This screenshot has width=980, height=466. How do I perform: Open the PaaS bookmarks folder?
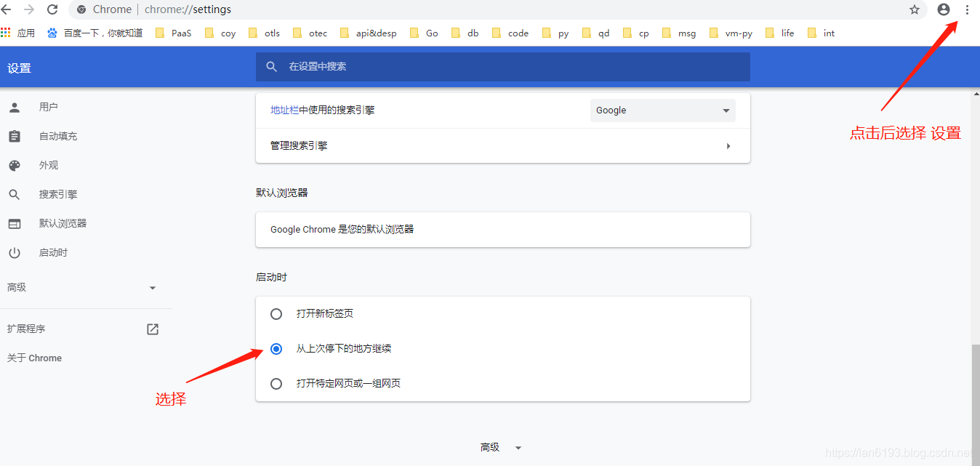coord(173,32)
